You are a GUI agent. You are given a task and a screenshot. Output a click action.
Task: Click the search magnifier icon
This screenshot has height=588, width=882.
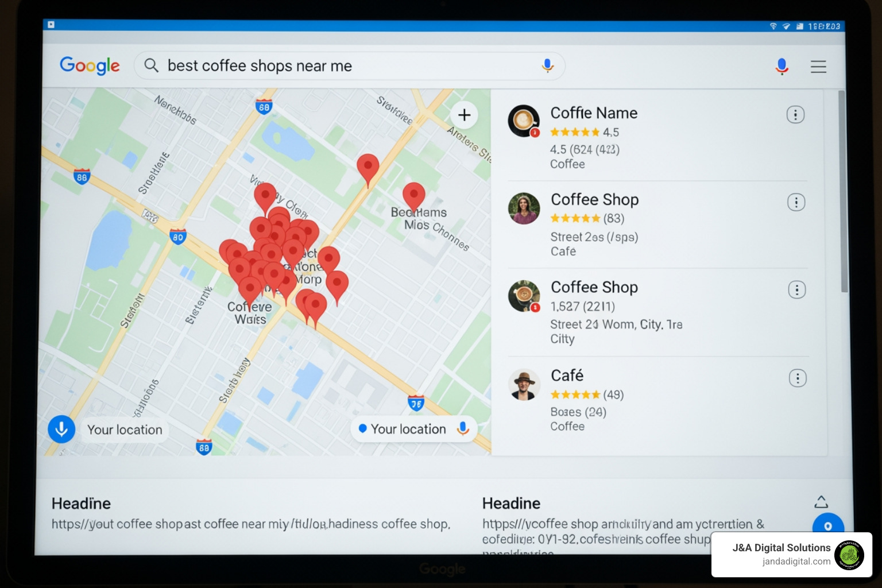(x=151, y=65)
